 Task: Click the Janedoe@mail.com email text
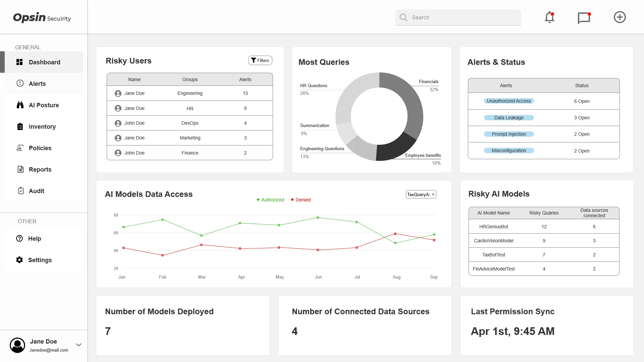click(x=49, y=350)
